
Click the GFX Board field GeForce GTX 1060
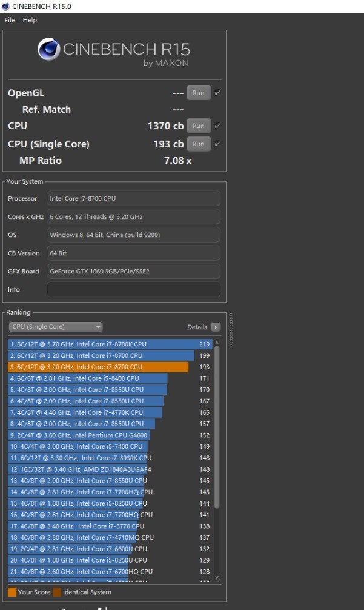tap(134, 271)
